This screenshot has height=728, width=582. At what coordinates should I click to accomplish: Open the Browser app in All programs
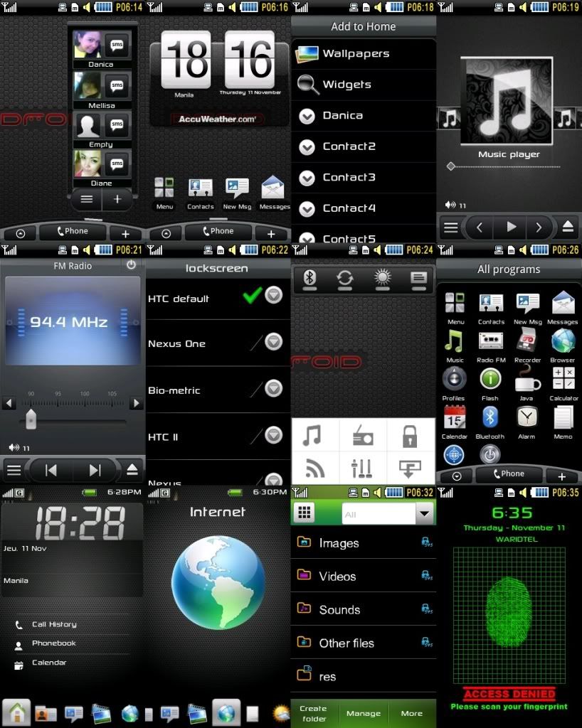[x=563, y=346]
